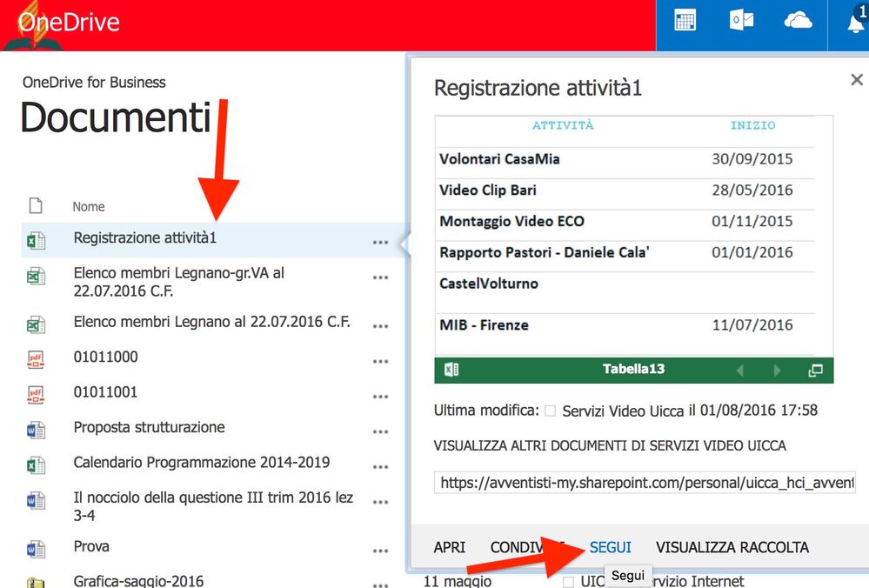The width and height of the screenshot is (869, 588).
Task: Open the notifications bell icon
Action: 857,22
